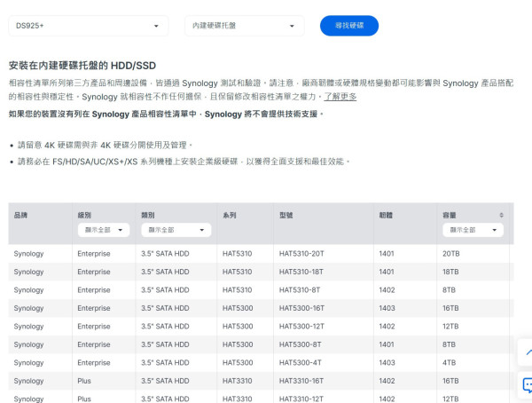Screen dimensions: 532x403
Task: Select the HAT5310-8T model cell
Action: 300,290
